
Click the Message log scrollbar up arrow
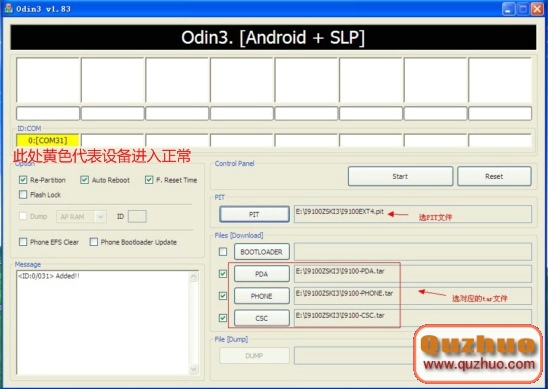[194, 277]
